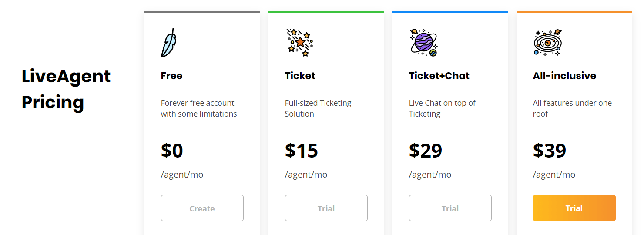Click the LiveAgent Pricing title
The image size is (644, 235).
(x=66, y=89)
